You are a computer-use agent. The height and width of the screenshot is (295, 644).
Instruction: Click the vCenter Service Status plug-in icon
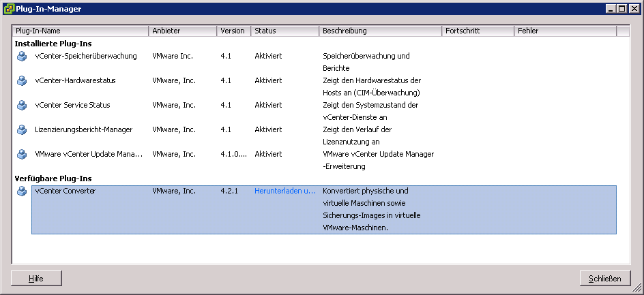click(22, 106)
